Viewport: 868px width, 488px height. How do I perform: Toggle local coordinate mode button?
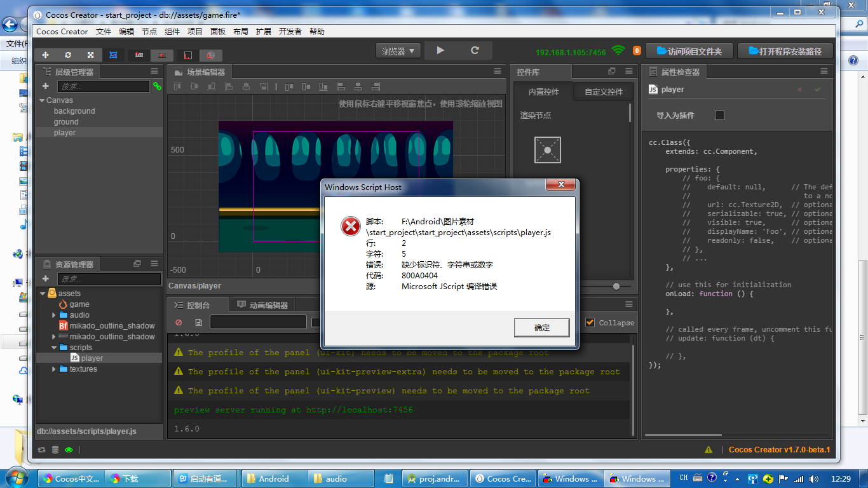pos(188,55)
